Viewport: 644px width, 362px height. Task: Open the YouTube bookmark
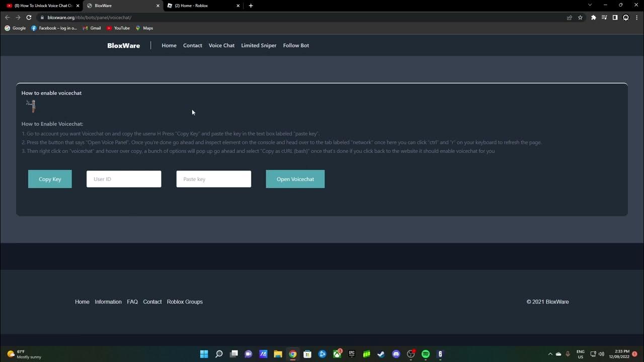(118, 28)
